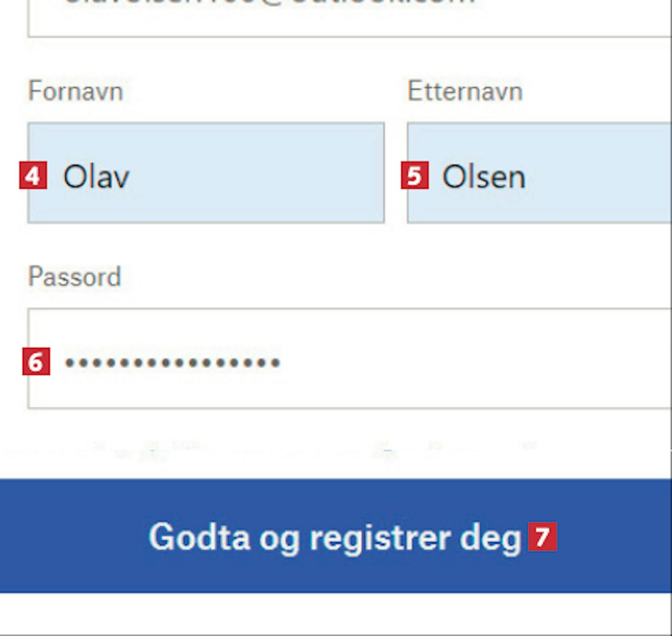672x636 pixels.
Task: Place cursor on the surname Olsen
Action: (x=483, y=177)
